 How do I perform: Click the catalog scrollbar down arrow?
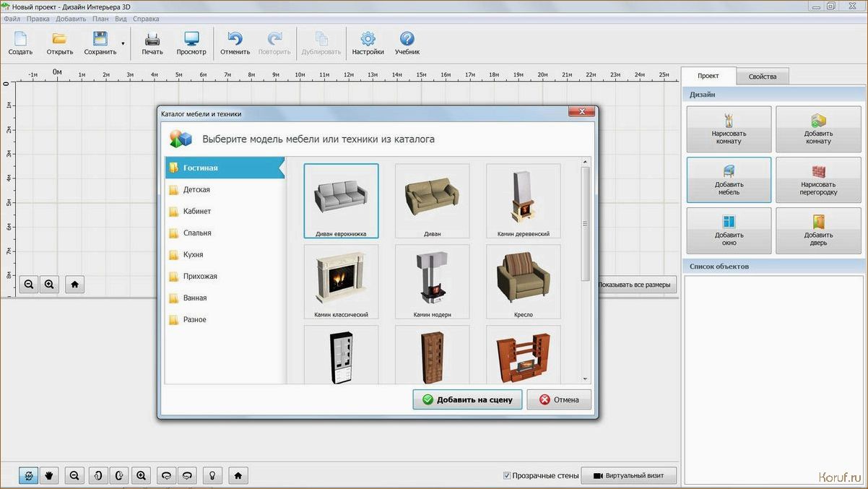(x=586, y=378)
